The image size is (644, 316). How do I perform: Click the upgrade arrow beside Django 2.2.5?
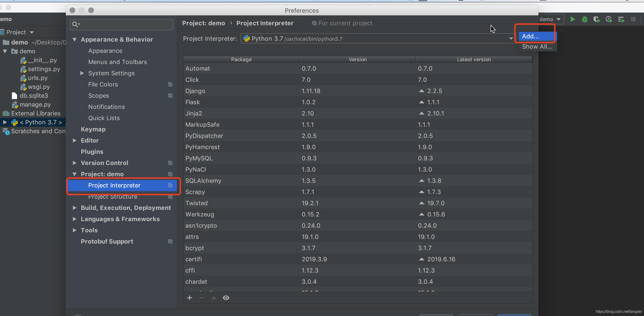421,91
